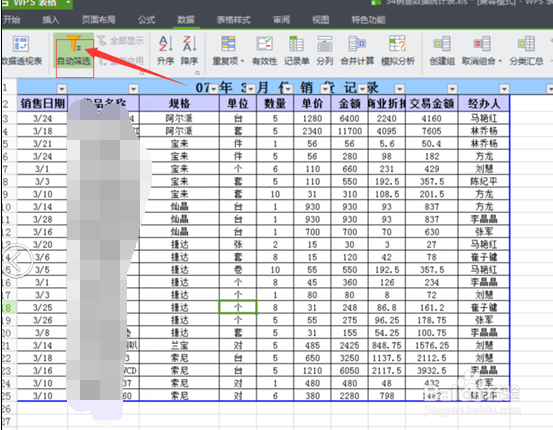Switch to the 页面布局 tab
This screenshot has height=430, width=553.
tap(99, 20)
